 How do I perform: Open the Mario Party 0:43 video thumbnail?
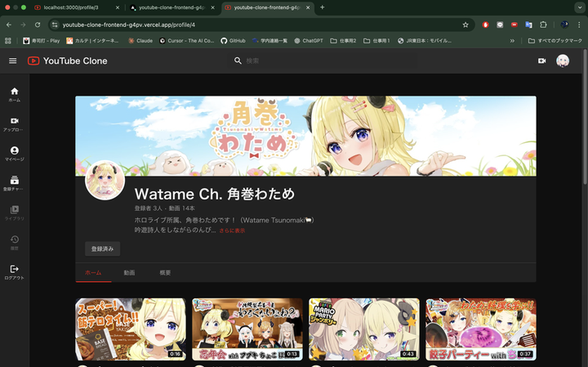(x=363, y=329)
